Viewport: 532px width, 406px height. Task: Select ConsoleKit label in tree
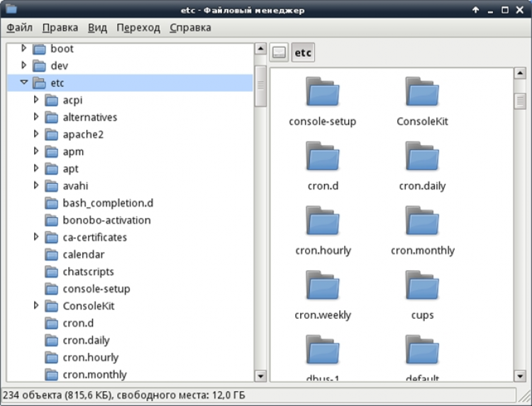coord(89,306)
